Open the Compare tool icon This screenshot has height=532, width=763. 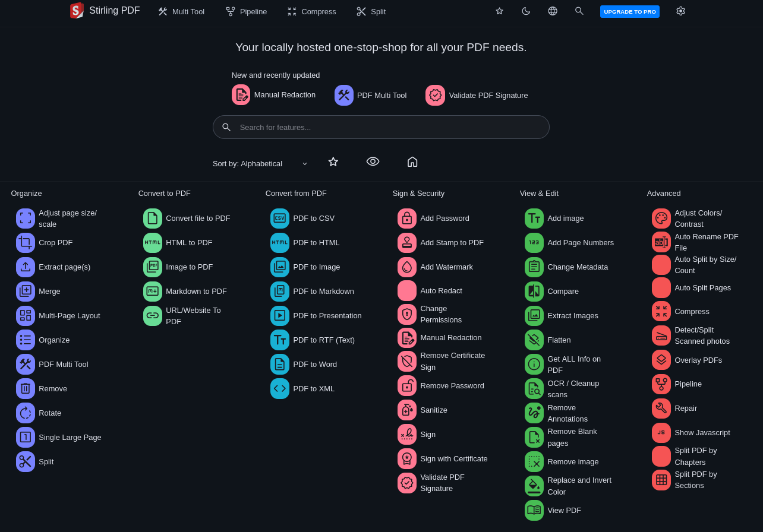pos(534,292)
